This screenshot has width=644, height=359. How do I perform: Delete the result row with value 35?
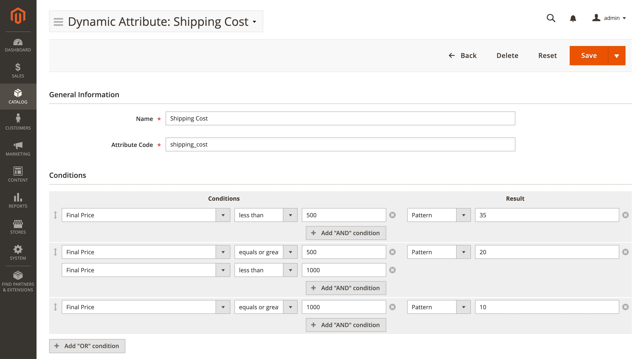point(626,215)
